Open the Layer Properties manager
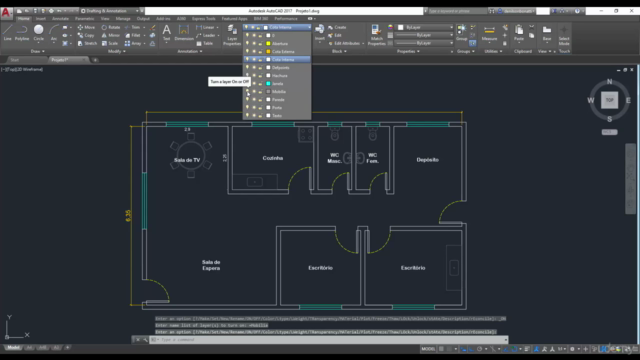This screenshot has height=360, width=640. (232, 35)
